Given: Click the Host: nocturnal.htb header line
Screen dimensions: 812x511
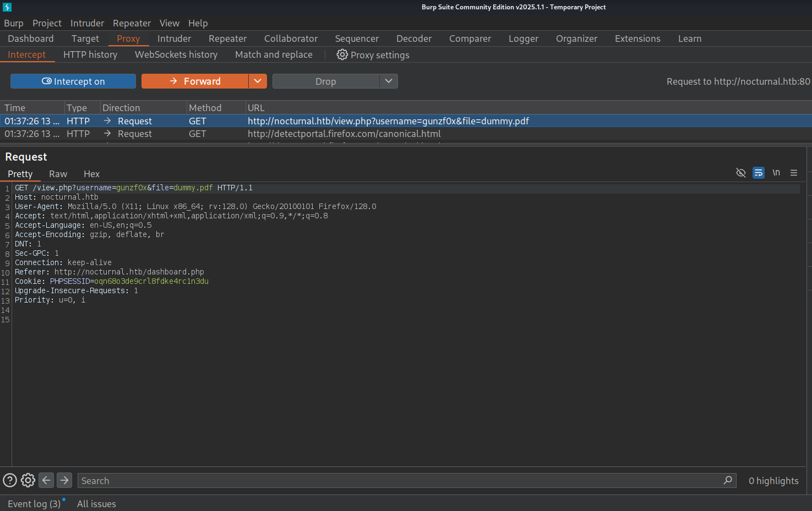Looking at the screenshot, I should [57, 197].
